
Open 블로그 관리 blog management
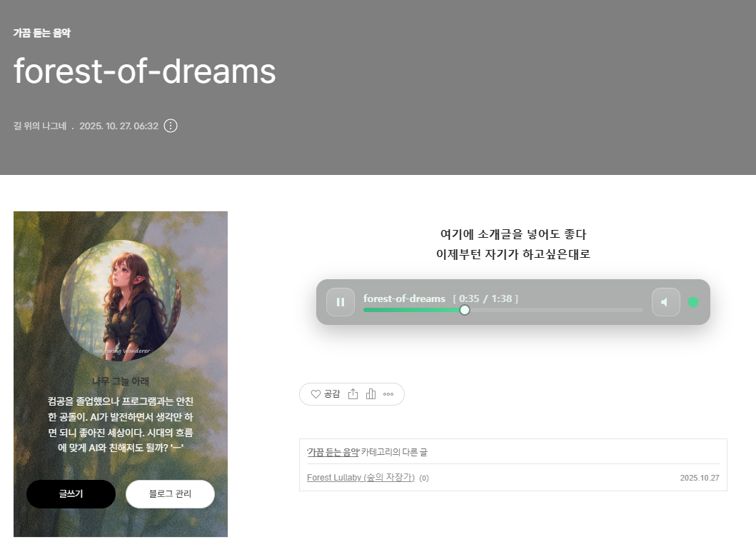(170, 494)
